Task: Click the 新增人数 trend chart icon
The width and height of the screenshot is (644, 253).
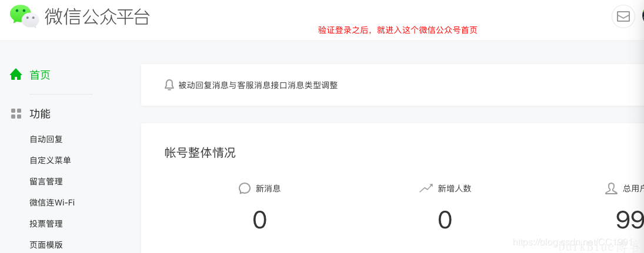Action: tap(426, 188)
